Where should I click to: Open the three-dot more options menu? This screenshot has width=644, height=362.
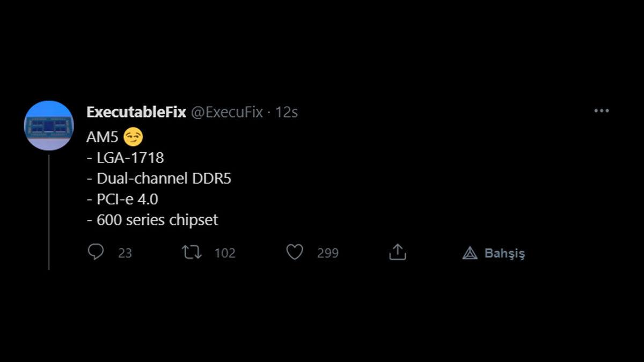601,111
